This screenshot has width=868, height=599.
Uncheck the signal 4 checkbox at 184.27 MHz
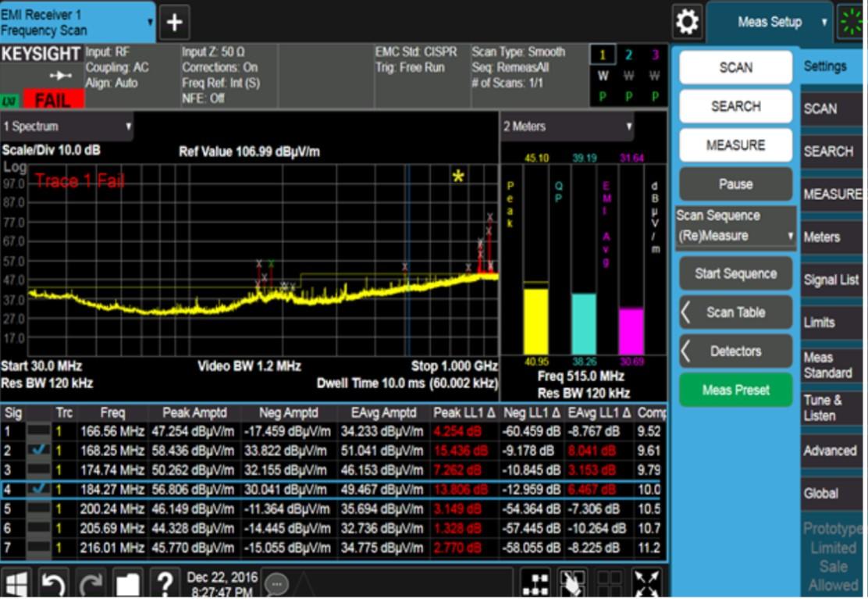(x=38, y=490)
